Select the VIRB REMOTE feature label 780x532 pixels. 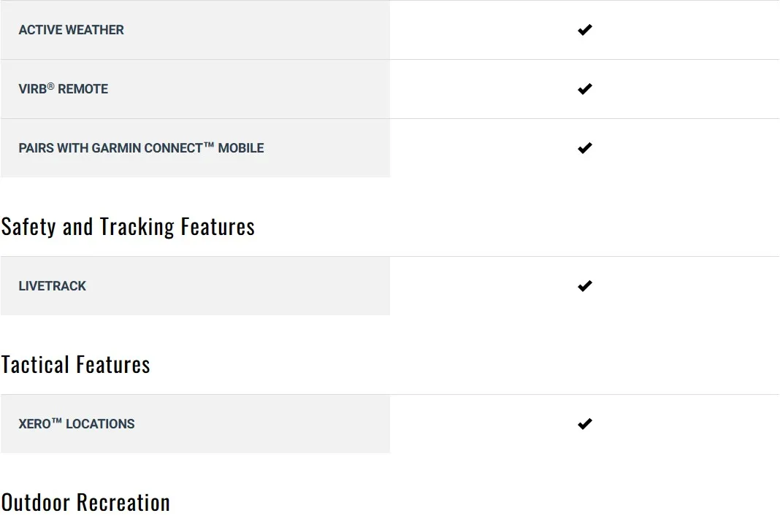point(64,89)
